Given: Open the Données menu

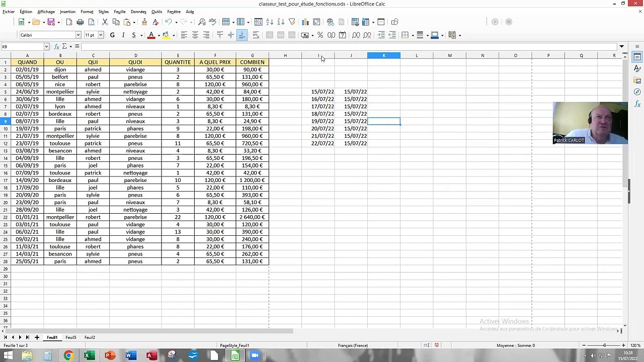Looking at the screenshot, I should click(x=138, y=12).
